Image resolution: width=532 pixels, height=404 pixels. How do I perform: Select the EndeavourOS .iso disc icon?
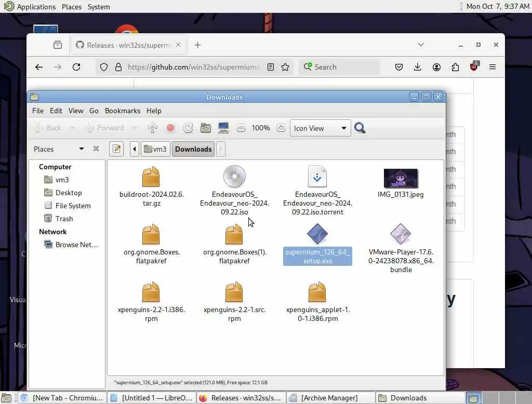234,177
